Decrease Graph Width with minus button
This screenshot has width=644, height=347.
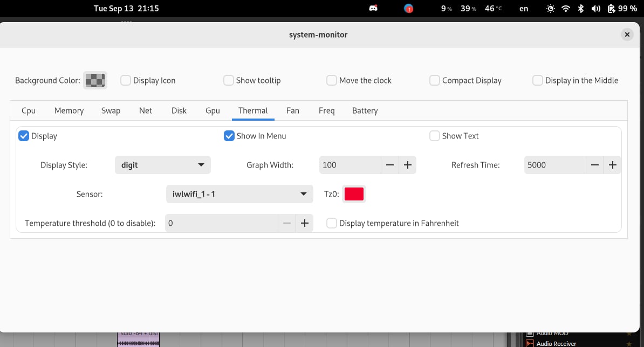[390, 165]
